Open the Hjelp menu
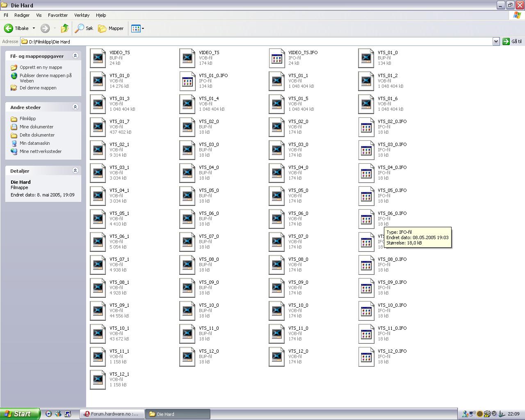Image resolution: width=525 pixels, height=420 pixels. click(x=101, y=15)
